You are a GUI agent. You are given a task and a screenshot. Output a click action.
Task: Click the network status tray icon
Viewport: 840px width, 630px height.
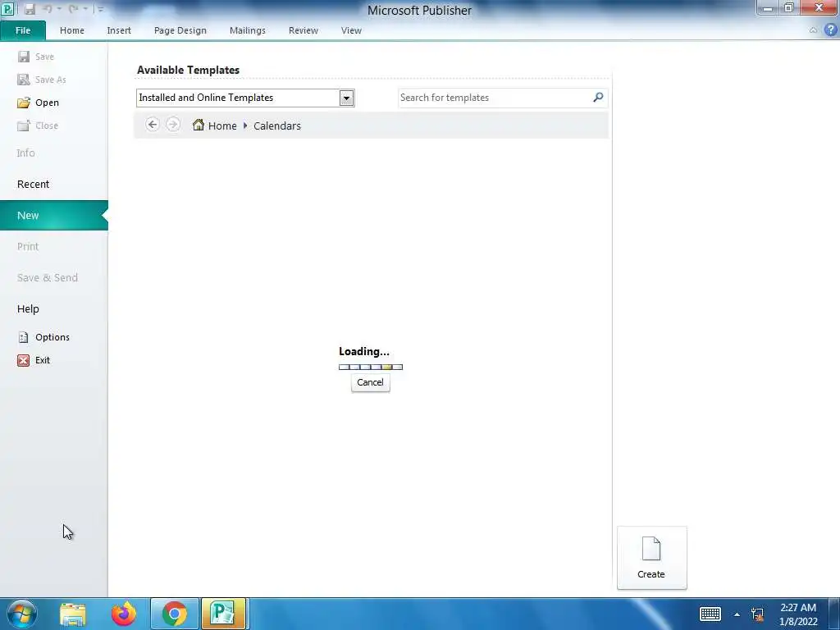pyautogui.click(x=757, y=614)
